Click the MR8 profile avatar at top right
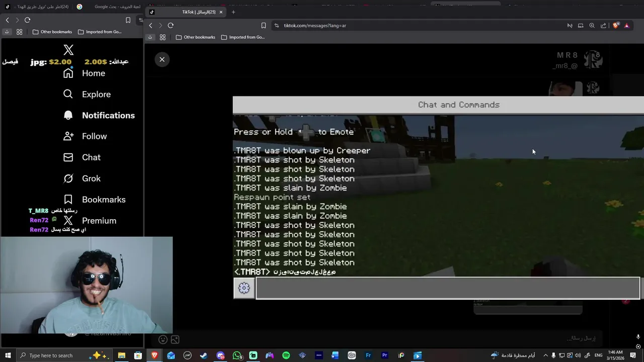Viewport: 644px width, 362px height. (x=593, y=59)
